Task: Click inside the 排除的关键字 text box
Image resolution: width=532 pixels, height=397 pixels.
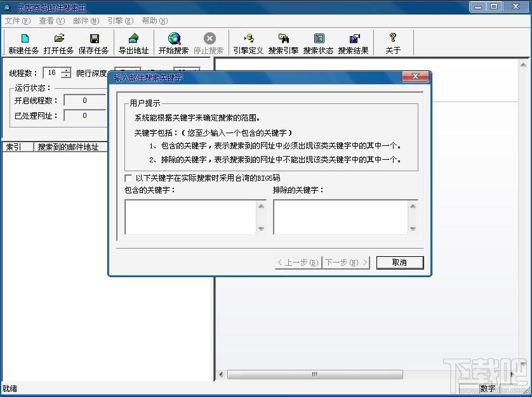Action: click(x=341, y=217)
